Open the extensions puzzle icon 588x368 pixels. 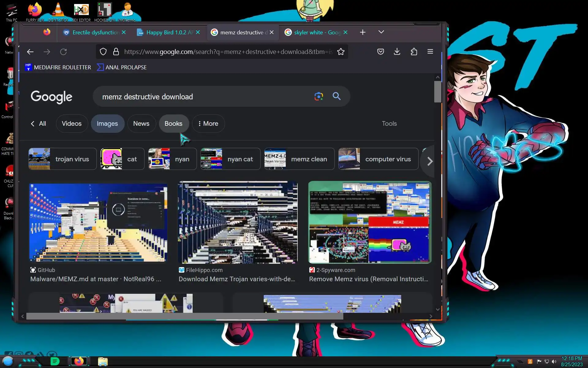(x=414, y=52)
